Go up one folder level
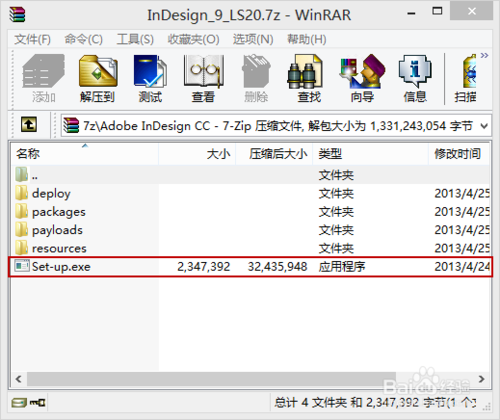 pos(29,125)
